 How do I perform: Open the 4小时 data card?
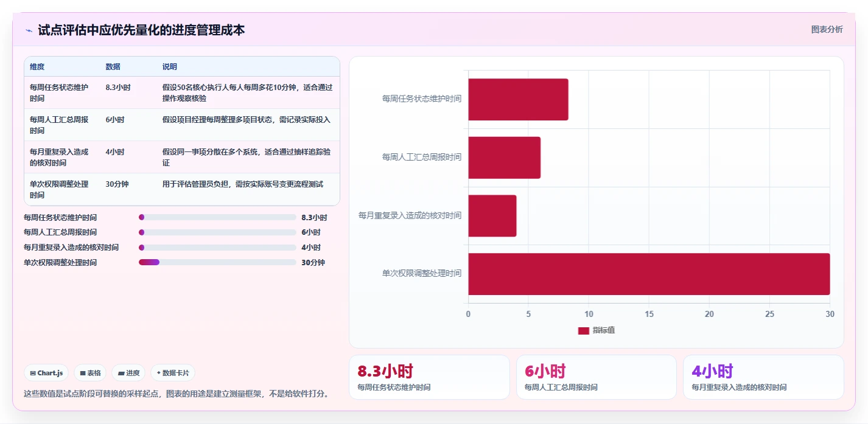[x=763, y=377]
